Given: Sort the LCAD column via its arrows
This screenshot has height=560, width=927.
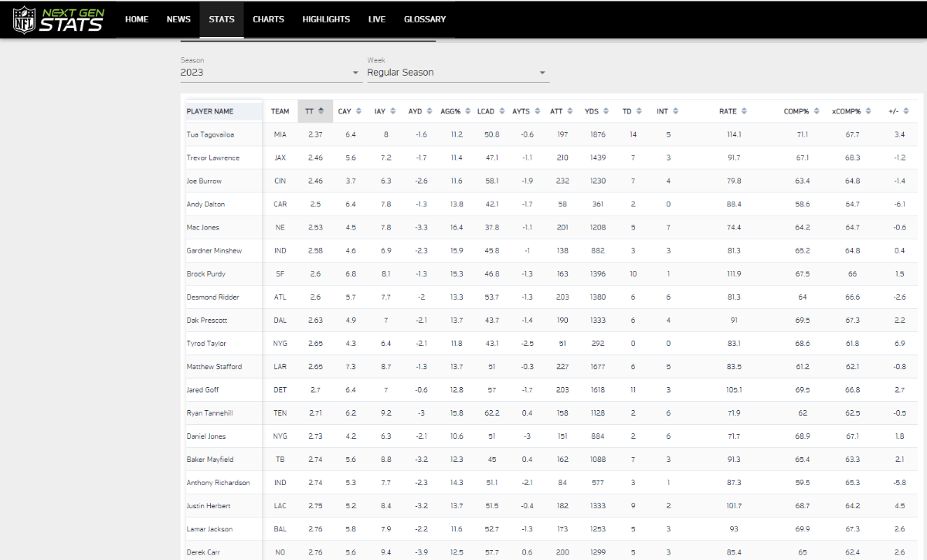Looking at the screenshot, I should 502,111.
